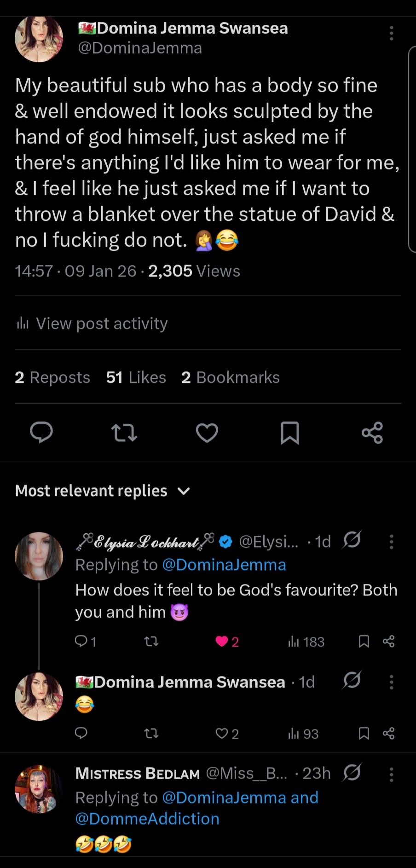Viewport: 416px width, 868px height.
Task: View the 51 Likes list
Action: (x=136, y=377)
